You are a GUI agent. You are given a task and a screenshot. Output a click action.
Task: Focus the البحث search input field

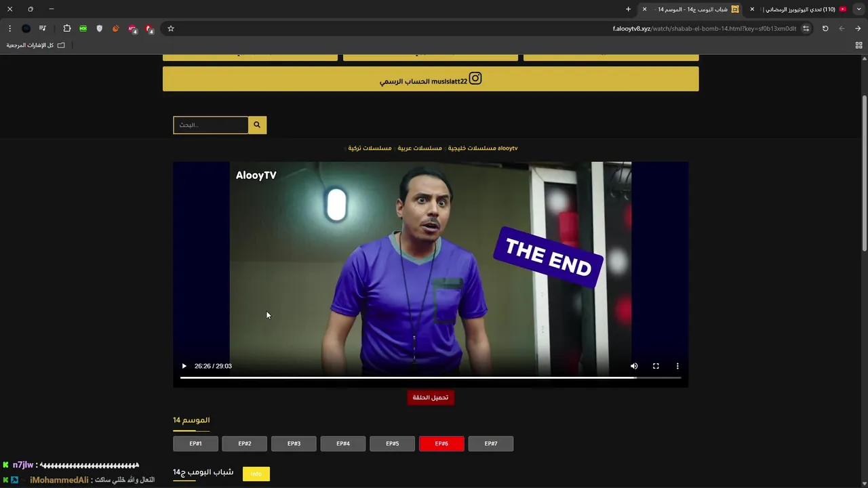click(211, 125)
